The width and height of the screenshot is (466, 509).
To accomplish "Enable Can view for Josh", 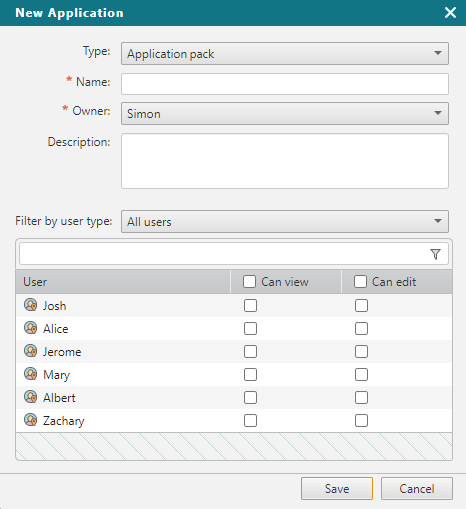I will coord(250,306).
